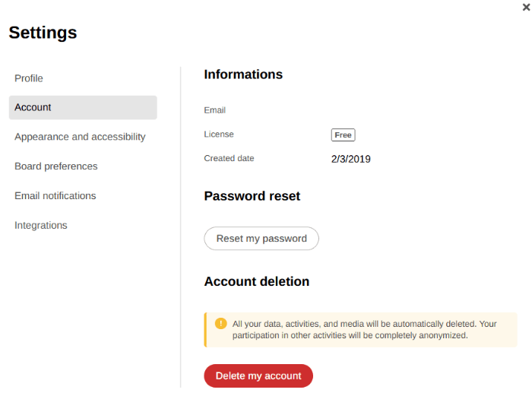Screen dimensions: 532x393
Task: Go to Board preferences
Action: (56, 166)
